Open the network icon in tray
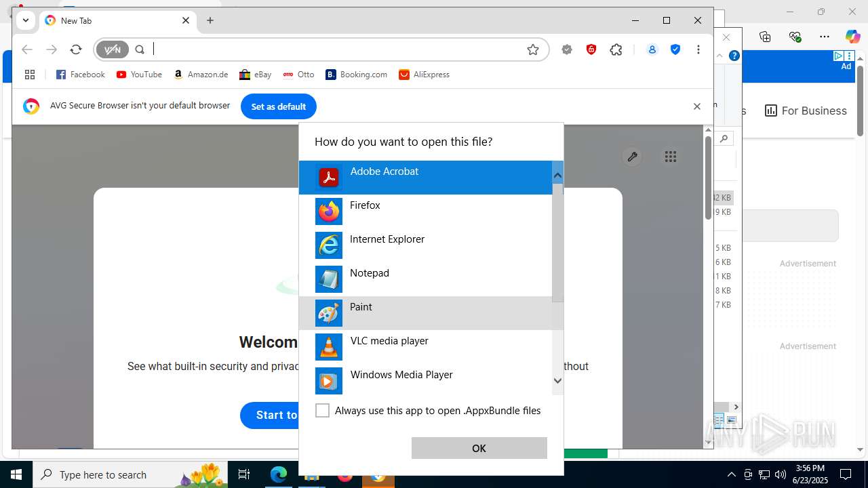 764,474
